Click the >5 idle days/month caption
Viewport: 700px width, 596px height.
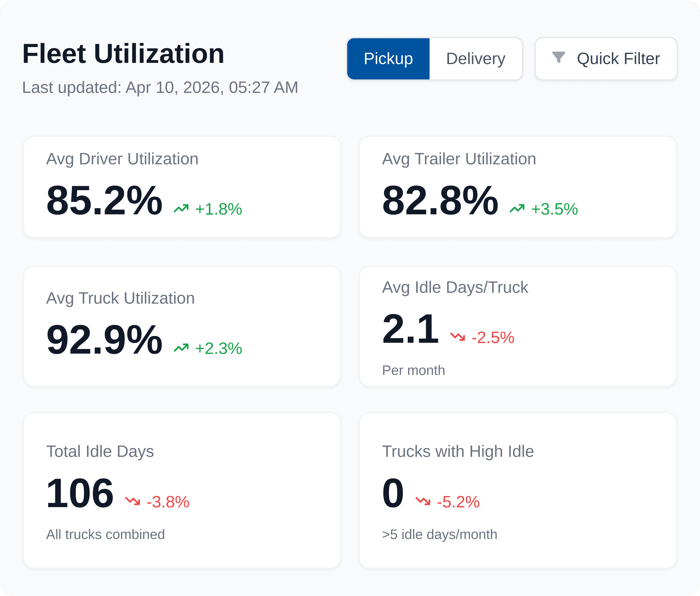pos(439,535)
